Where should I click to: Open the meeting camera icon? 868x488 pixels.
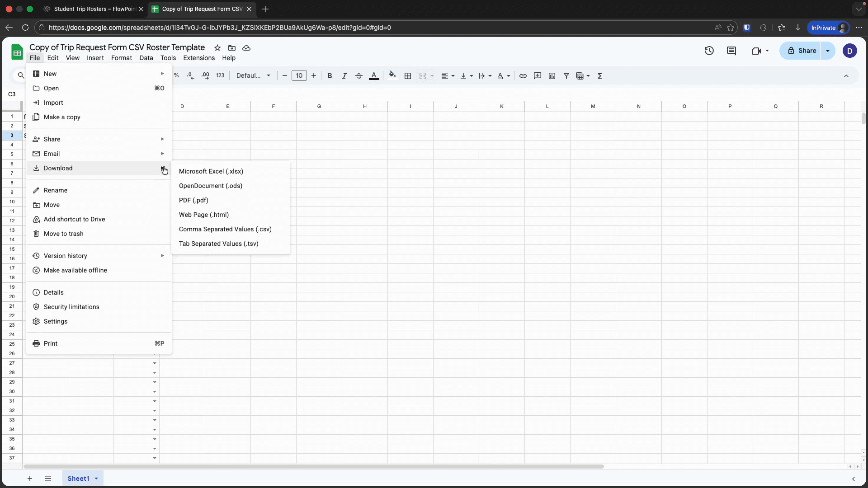pyautogui.click(x=756, y=51)
